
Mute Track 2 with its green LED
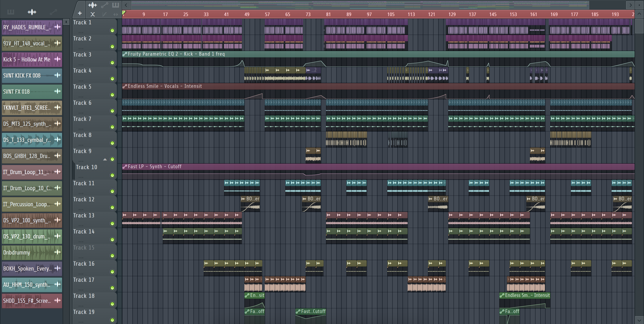(112, 46)
